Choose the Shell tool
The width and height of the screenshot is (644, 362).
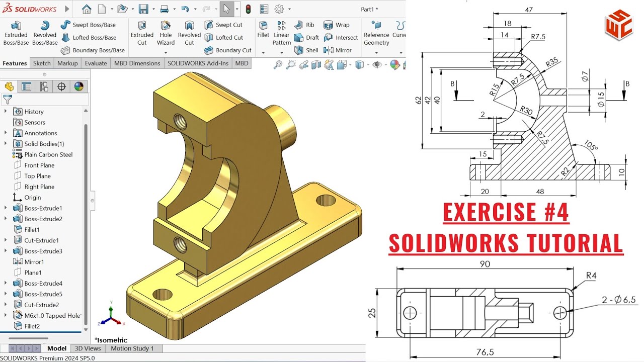point(306,50)
